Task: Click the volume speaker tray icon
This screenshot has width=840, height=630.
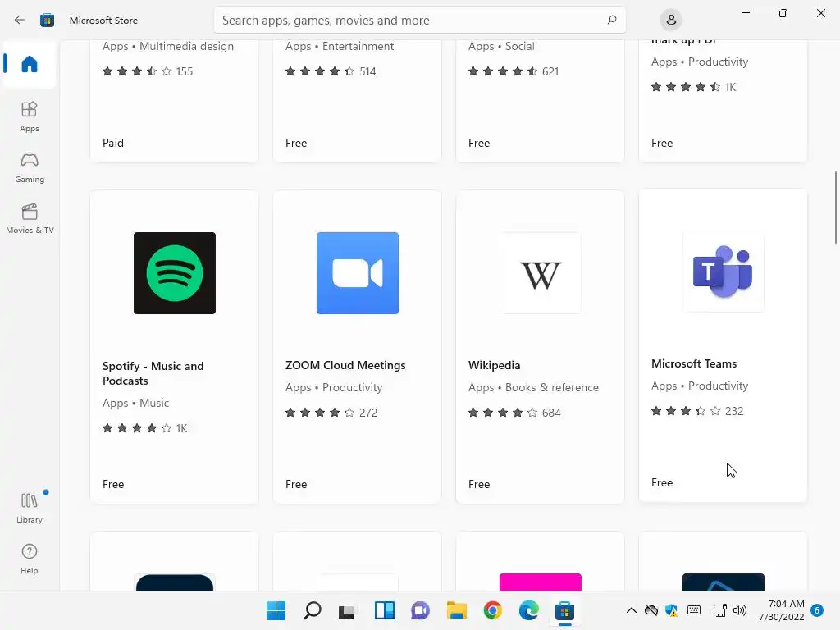Action: point(740,610)
